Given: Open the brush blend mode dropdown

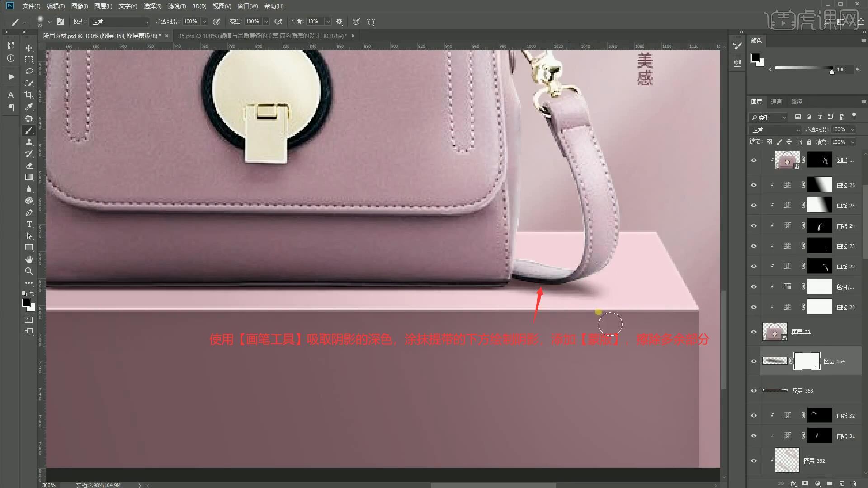Looking at the screenshot, I should click(120, 22).
